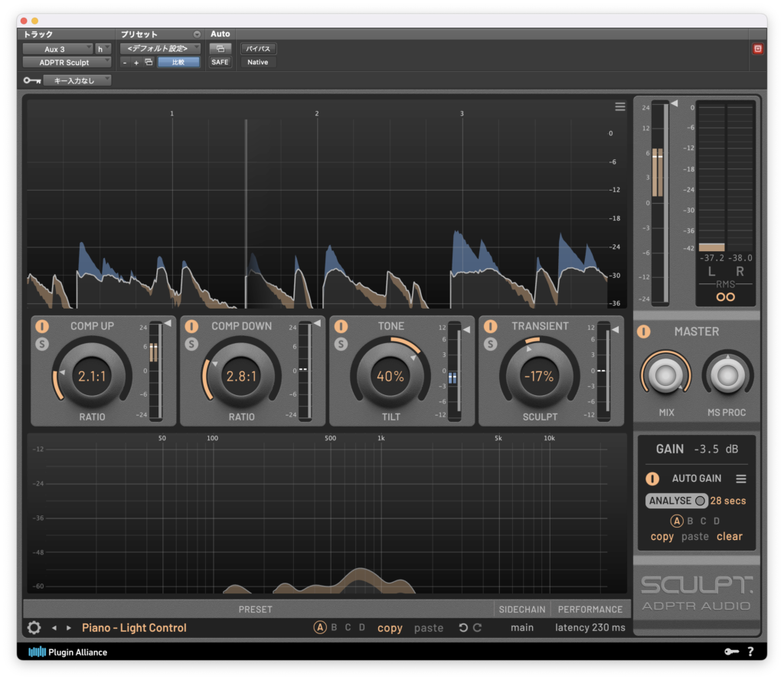Screen dimensions: 784x680
Task: Open the ADPTR Sculpt plugin selector
Action: click(x=67, y=63)
